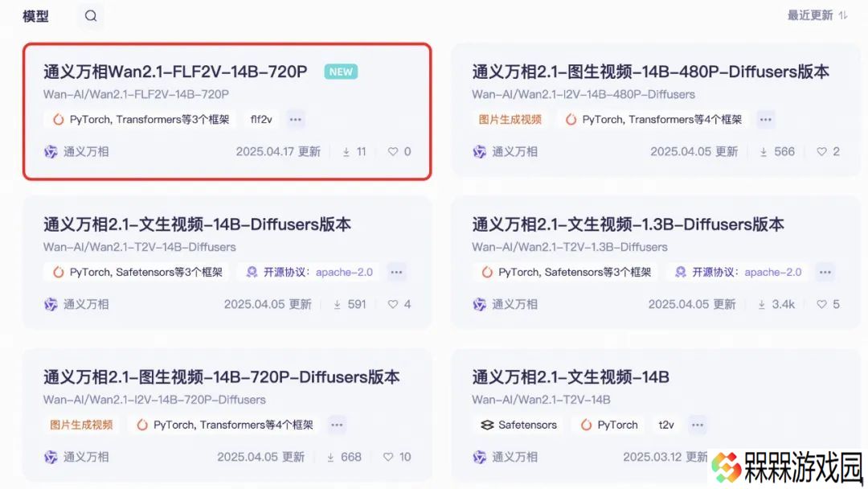Image resolution: width=868 pixels, height=489 pixels.
Task: Like the 1.3B-Diffusers model showing 5 likes
Action: [x=821, y=304]
